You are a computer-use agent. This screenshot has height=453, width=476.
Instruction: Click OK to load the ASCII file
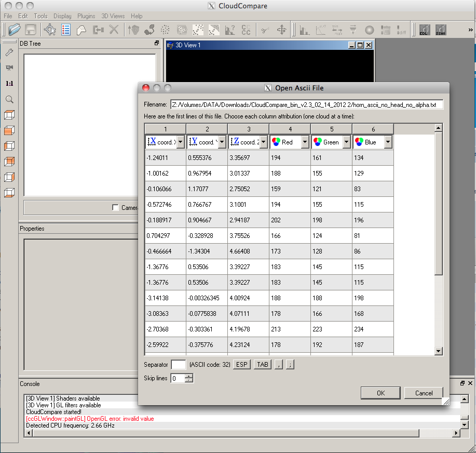click(380, 393)
